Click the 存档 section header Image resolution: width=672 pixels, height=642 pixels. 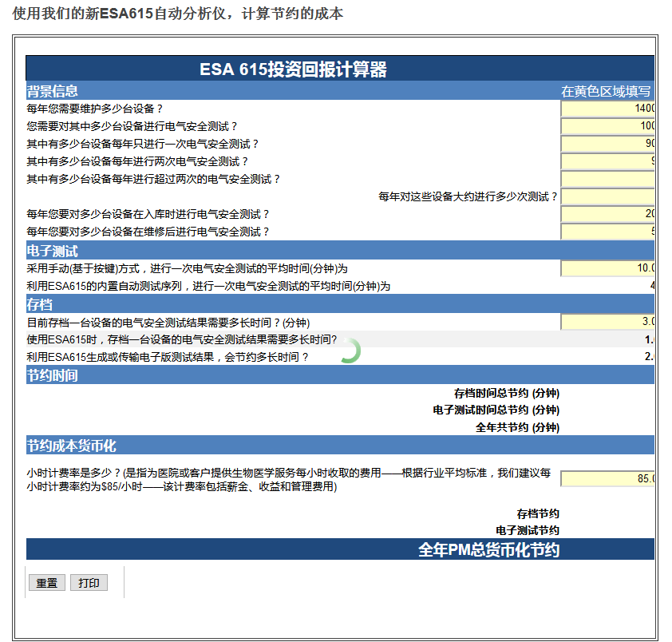coord(39,304)
